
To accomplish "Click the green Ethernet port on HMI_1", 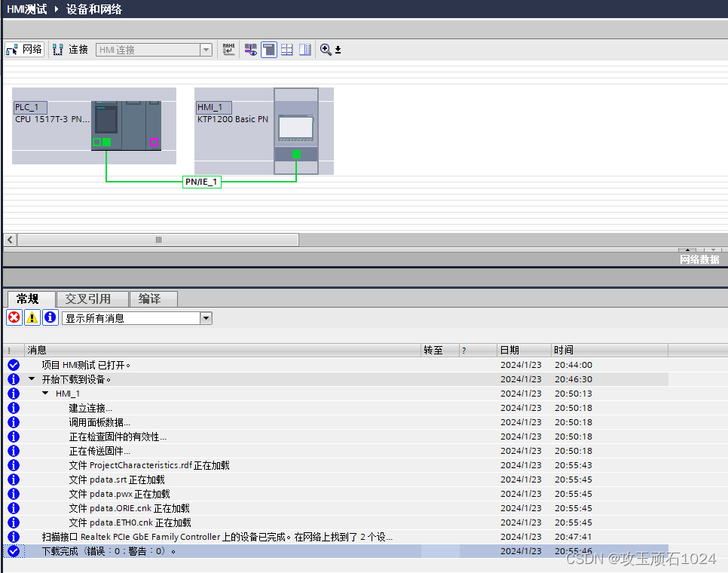I will (296, 154).
